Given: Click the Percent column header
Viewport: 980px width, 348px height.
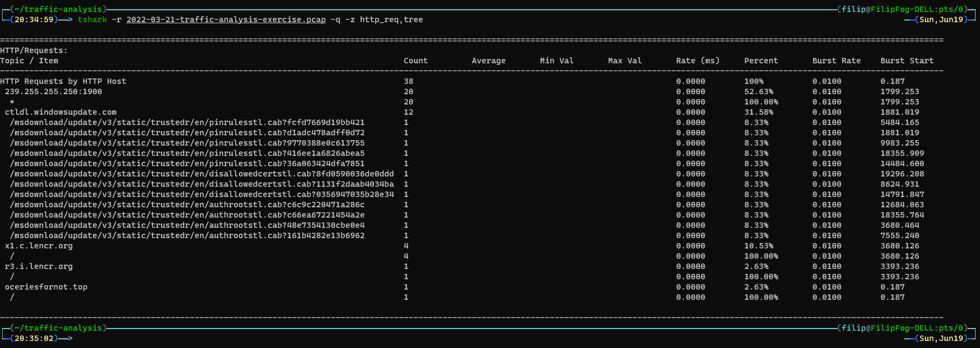Looking at the screenshot, I should coord(761,61).
